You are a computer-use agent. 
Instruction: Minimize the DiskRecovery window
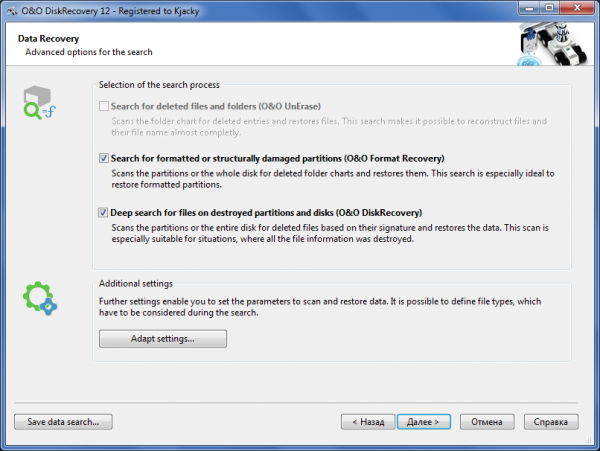(530, 8)
